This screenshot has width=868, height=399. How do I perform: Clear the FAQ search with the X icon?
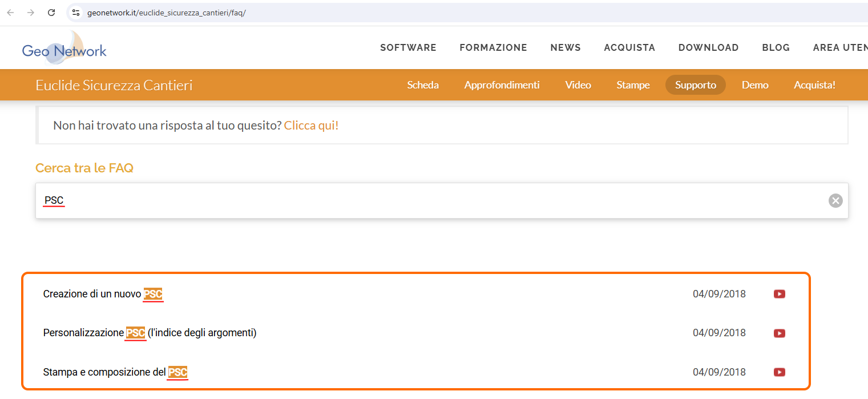[x=835, y=200]
